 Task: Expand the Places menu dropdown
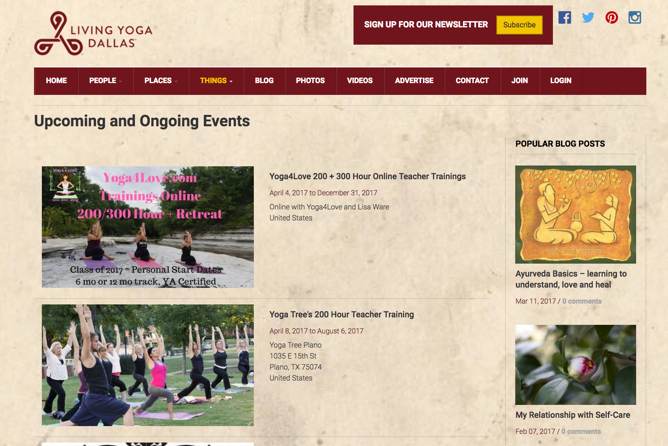[x=161, y=81]
